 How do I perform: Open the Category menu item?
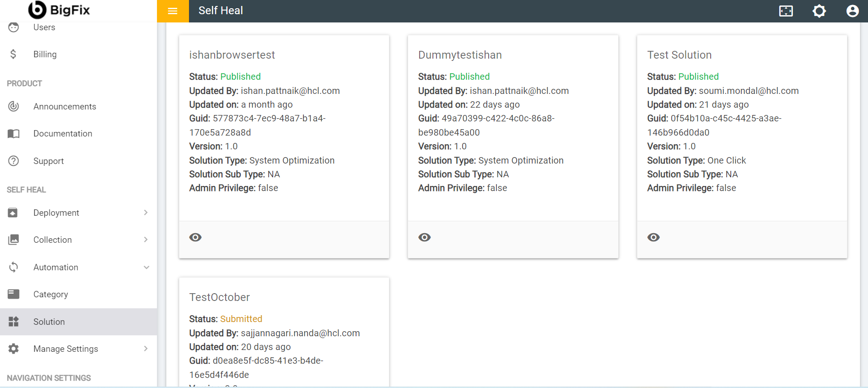pyautogui.click(x=50, y=294)
